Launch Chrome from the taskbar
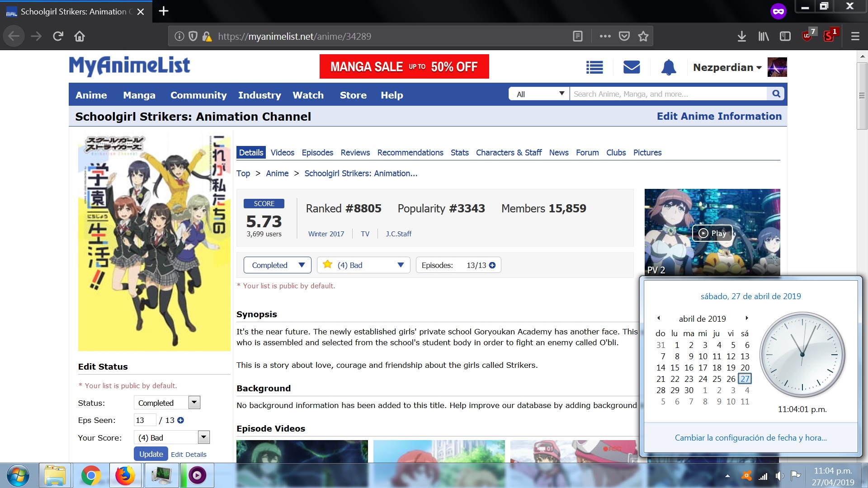 (x=91, y=475)
